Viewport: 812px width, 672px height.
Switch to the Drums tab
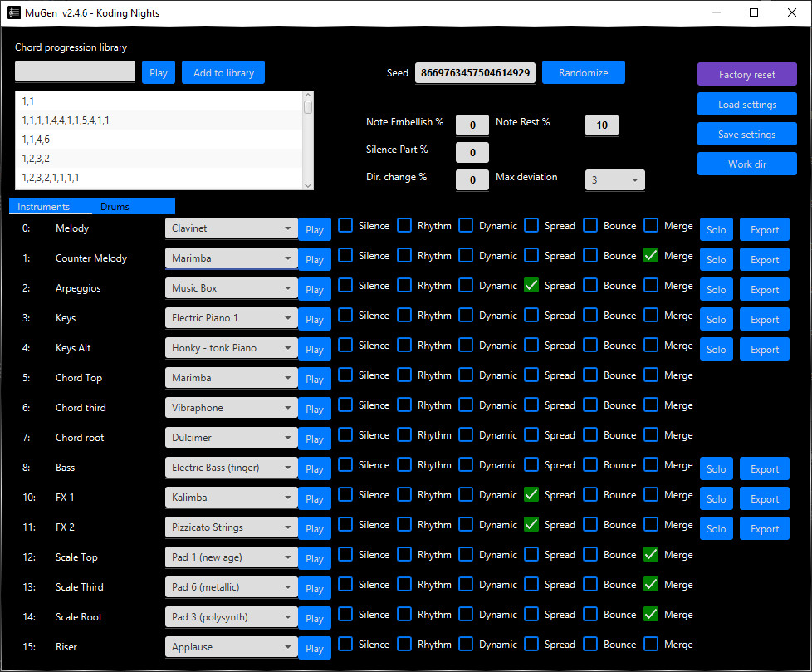[x=115, y=206]
